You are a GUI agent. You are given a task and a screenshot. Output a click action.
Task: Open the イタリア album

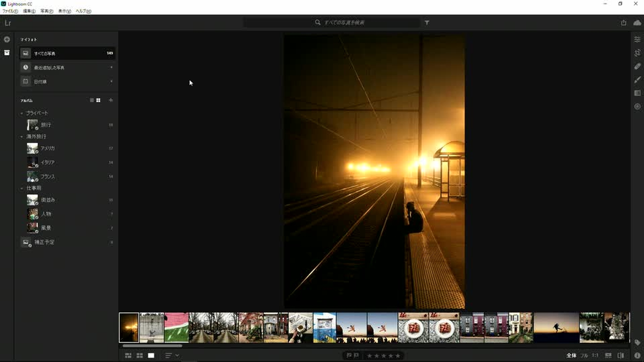tap(47, 162)
